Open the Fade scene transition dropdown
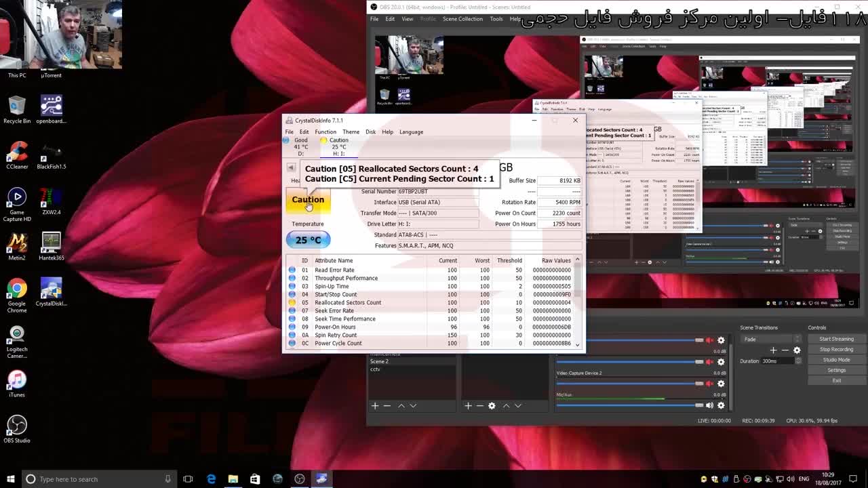 (x=771, y=340)
